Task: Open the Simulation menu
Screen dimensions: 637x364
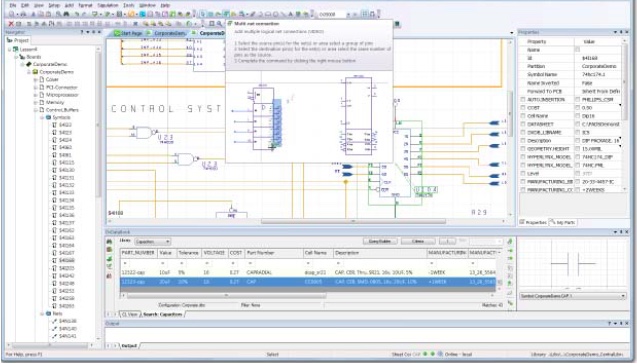Action: [x=108, y=5]
